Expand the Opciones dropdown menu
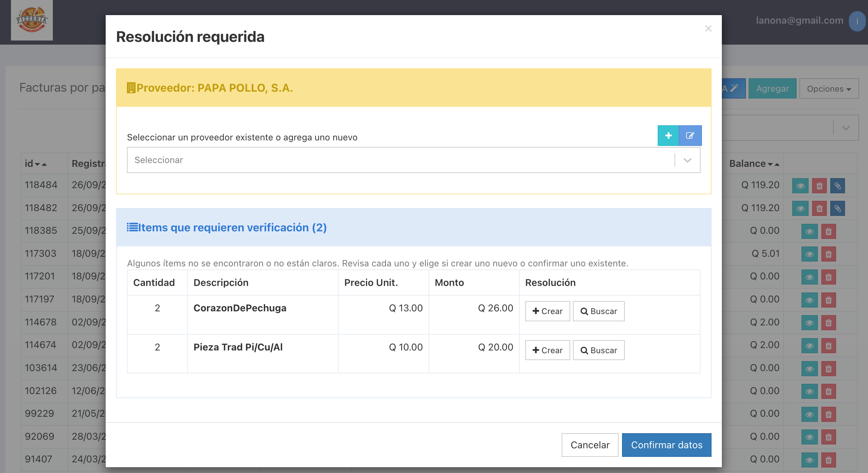The image size is (868, 473). [829, 89]
